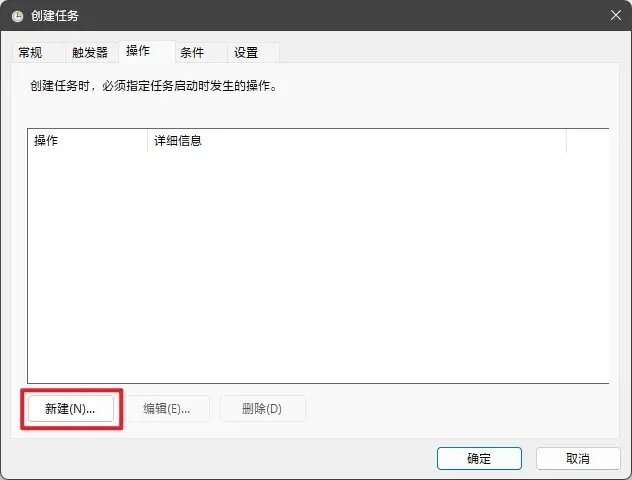The width and height of the screenshot is (632, 480).
Task: Cancel the dialog with 取消
Action: 578,458
